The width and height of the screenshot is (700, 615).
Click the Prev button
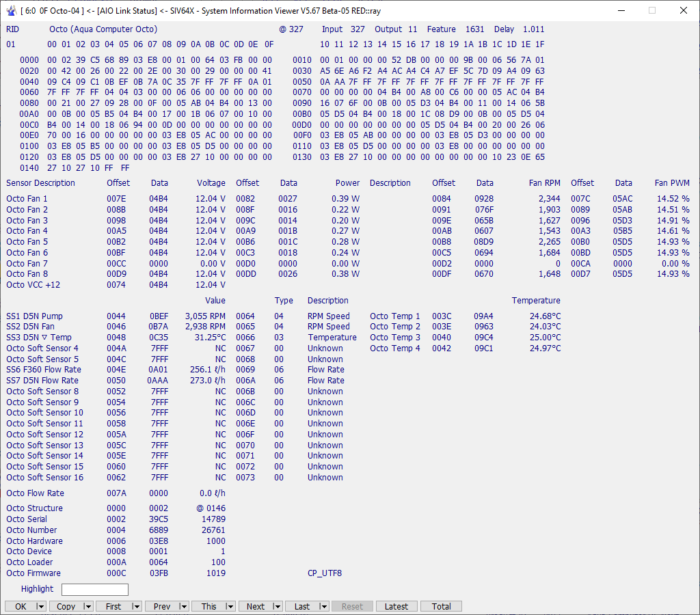[x=161, y=606]
